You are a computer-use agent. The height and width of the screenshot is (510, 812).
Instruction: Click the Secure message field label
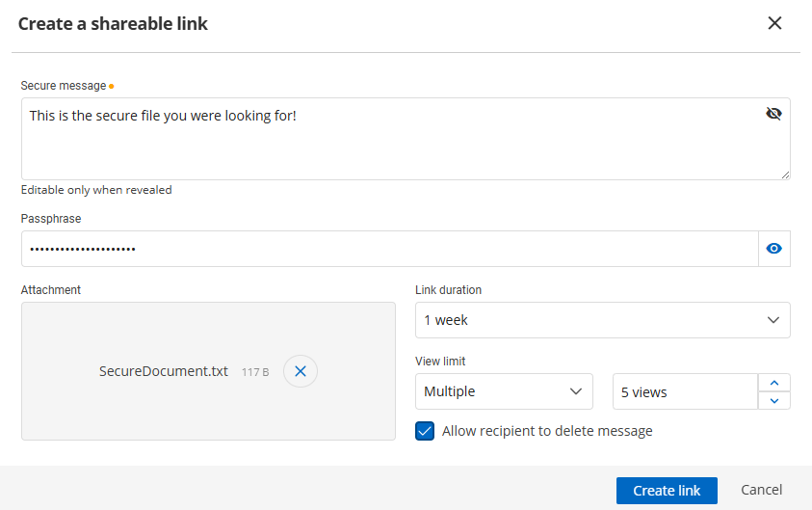click(64, 86)
